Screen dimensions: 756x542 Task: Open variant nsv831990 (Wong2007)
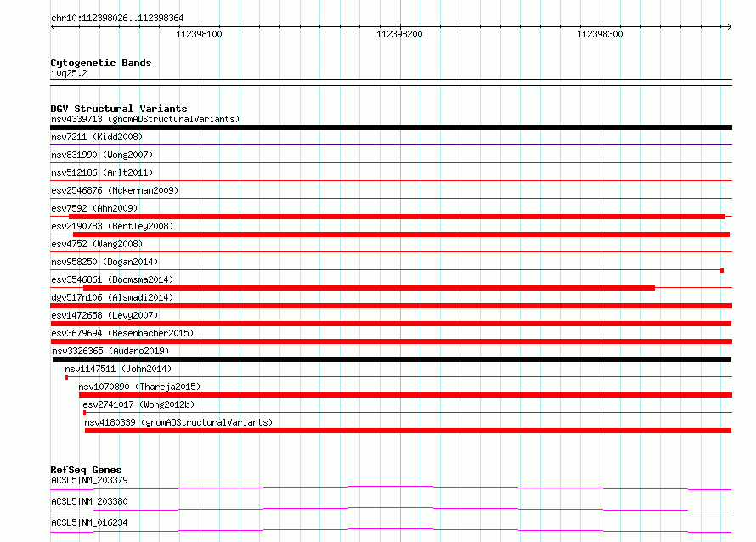point(102,155)
